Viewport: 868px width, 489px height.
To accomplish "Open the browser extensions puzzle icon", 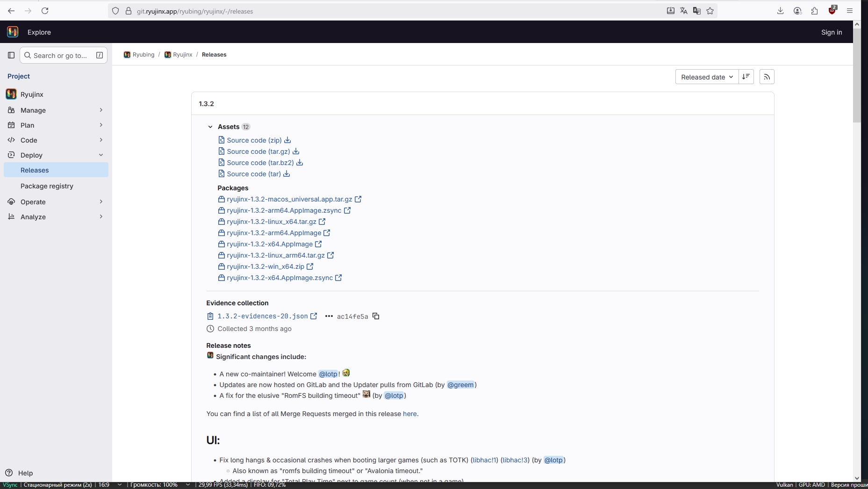I will (815, 11).
